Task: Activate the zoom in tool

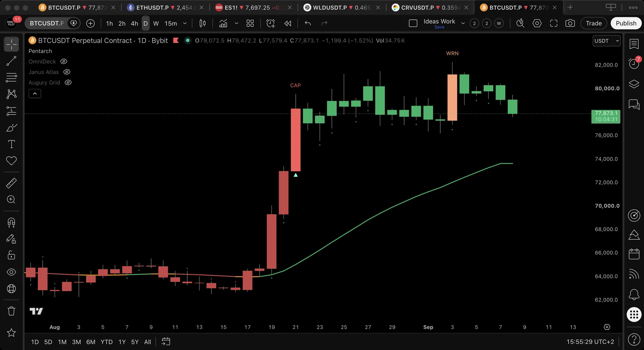Action: 11,199
